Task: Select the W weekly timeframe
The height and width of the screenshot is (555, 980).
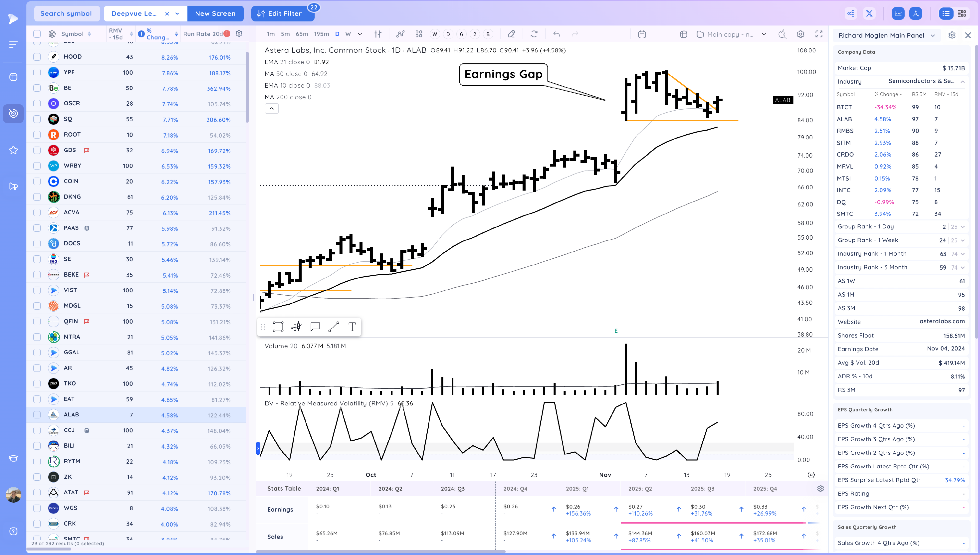Action: pyautogui.click(x=348, y=34)
